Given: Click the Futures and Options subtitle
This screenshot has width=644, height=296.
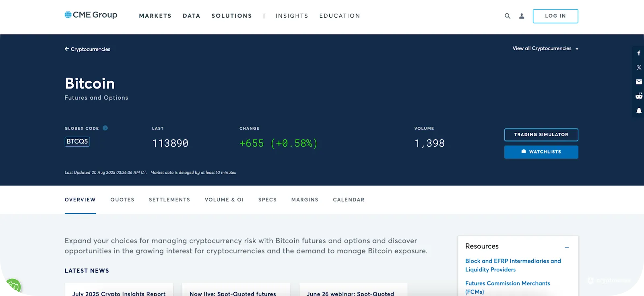Looking at the screenshot, I should 97,98.
